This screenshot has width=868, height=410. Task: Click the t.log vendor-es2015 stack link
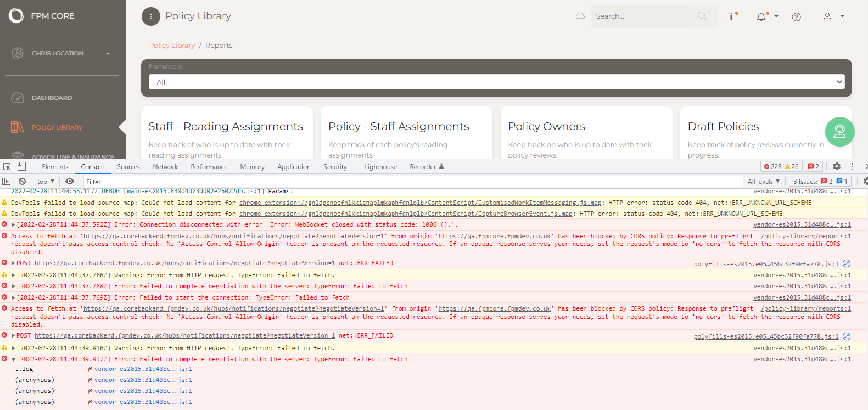click(x=143, y=369)
